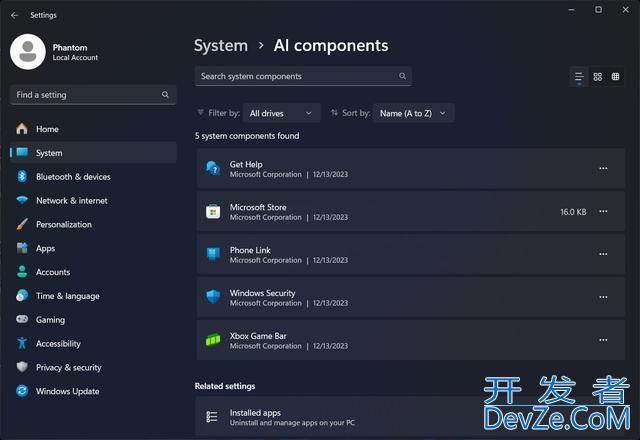This screenshot has height=440, width=640.
Task: Select the Windows Security component name
Action: point(262,293)
